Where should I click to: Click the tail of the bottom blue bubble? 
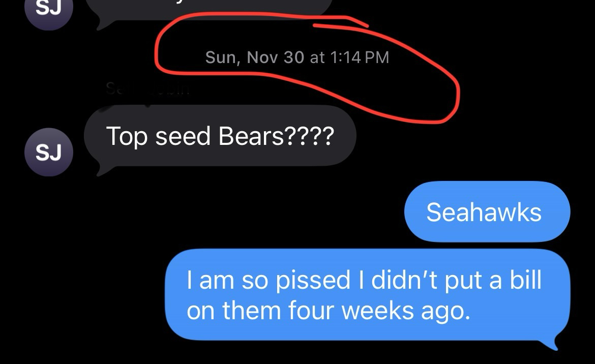click(553, 343)
